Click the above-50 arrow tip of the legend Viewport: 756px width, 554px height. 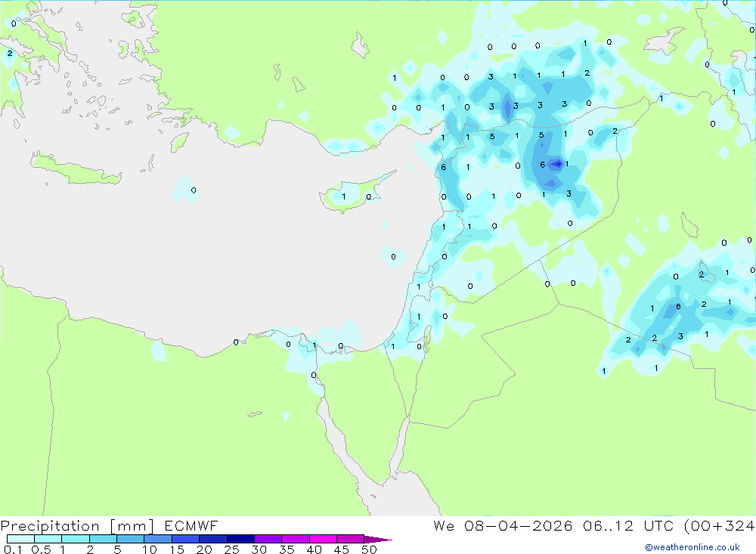(x=378, y=540)
